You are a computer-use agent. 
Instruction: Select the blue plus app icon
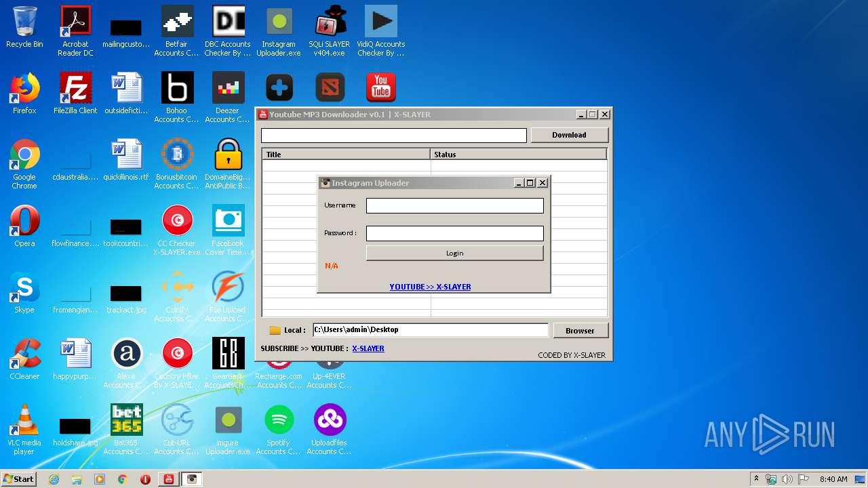(x=279, y=87)
